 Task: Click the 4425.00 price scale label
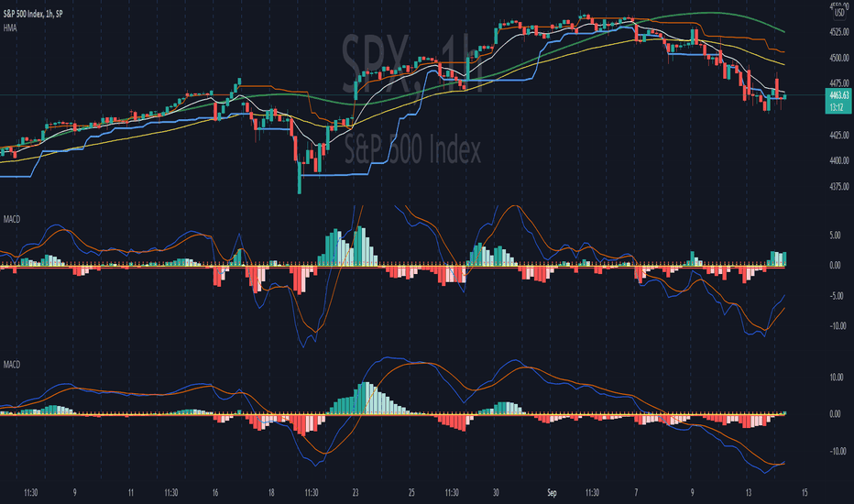[x=838, y=135]
